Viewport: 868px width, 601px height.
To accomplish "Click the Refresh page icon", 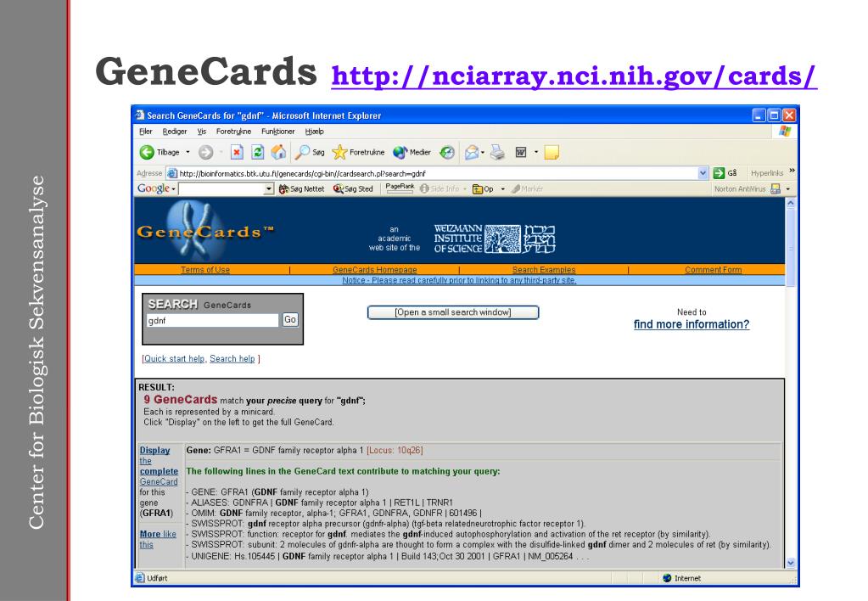I will 257,152.
